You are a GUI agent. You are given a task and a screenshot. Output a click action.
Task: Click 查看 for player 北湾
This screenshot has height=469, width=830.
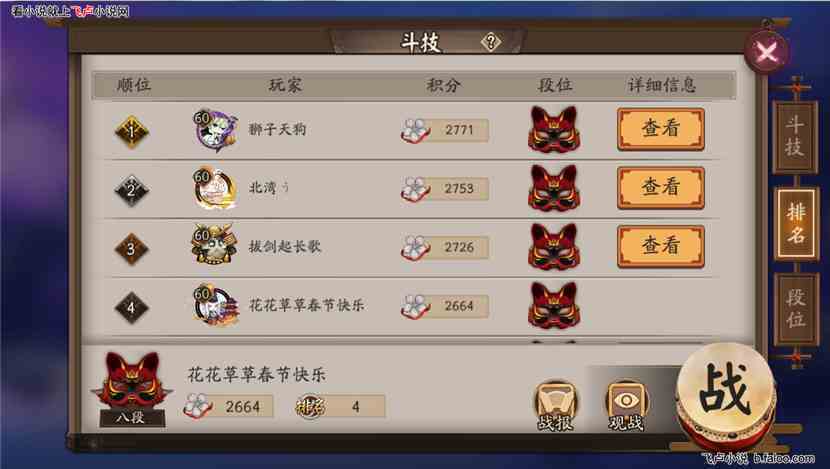pos(661,187)
